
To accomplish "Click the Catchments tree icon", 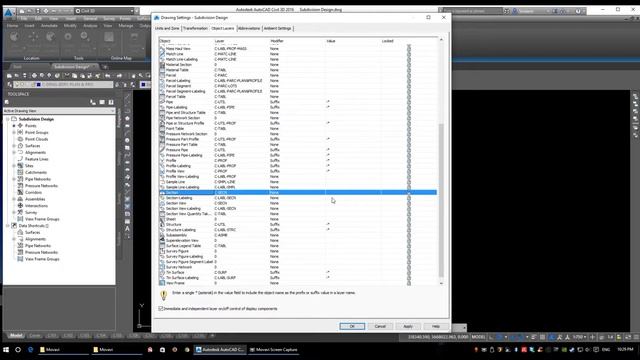I will click(20, 172).
